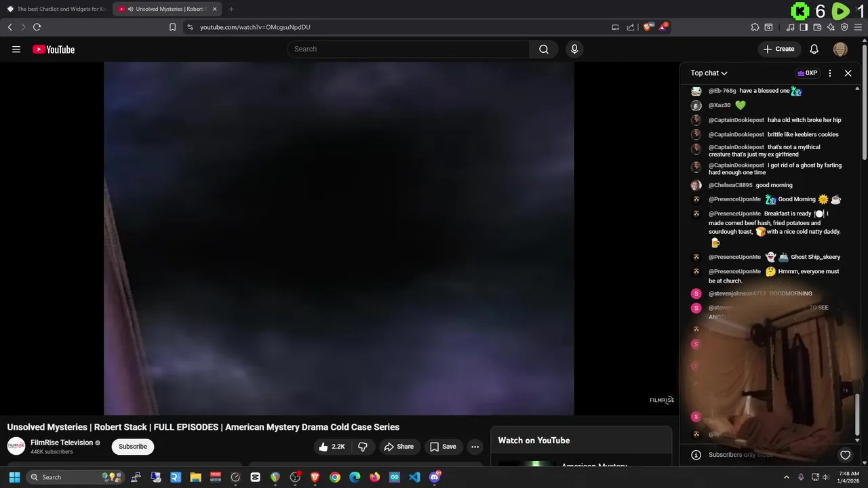The width and height of the screenshot is (868, 488).
Task: Open Visual Studio Code from taskbar
Action: [x=414, y=477]
